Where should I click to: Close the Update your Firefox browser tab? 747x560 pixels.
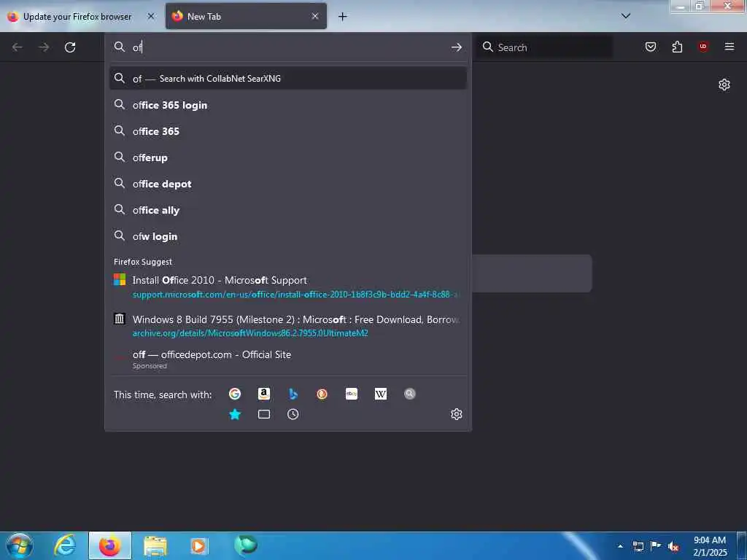pyautogui.click(x=150, y=16)
